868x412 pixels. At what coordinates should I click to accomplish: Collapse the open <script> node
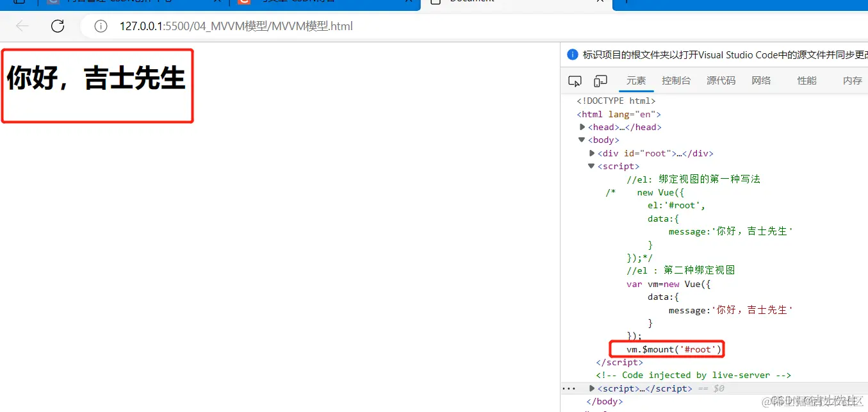click(591, 166)
